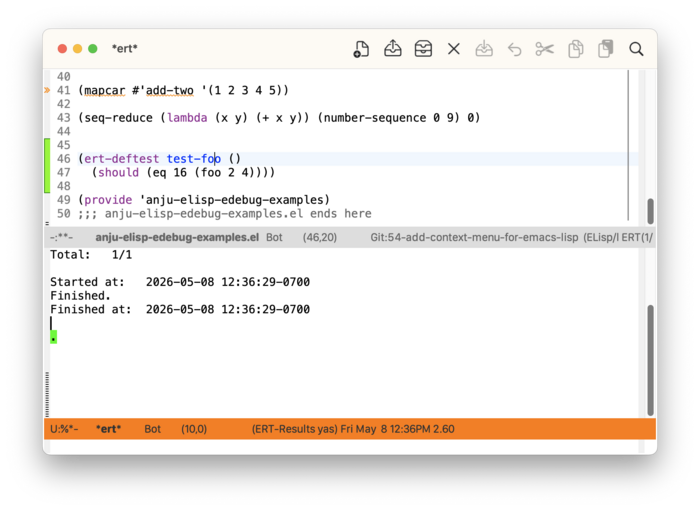700x511 pixels.
Task: Click the add-two symbol on line 41
Action: 170,90
